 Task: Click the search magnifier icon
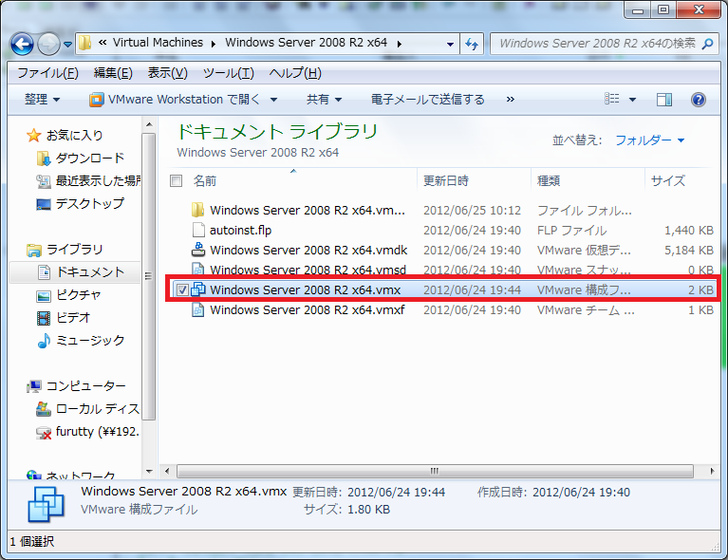[707, 44]
